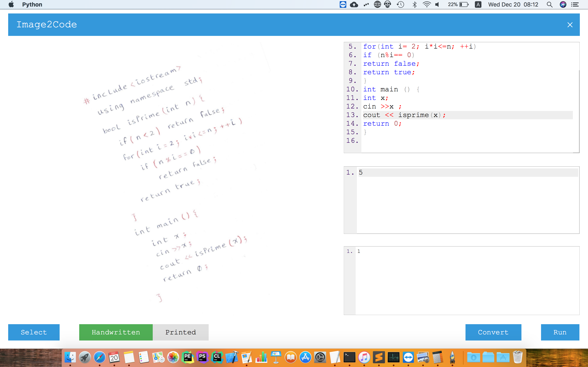This screenshot has width=588, height=367.
Task: Launch PyCharm from the dock
Action: point(188,357)
